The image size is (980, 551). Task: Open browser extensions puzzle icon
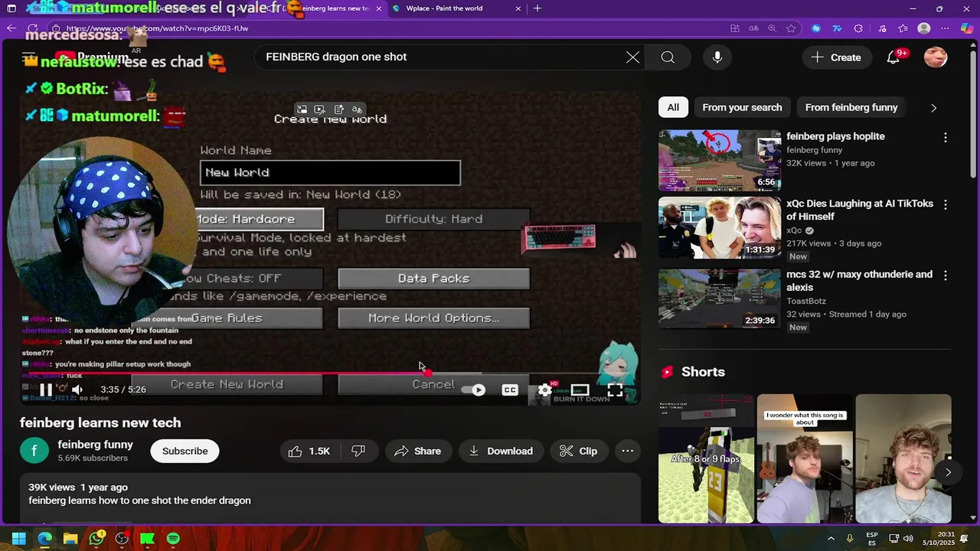click(858, 28)
